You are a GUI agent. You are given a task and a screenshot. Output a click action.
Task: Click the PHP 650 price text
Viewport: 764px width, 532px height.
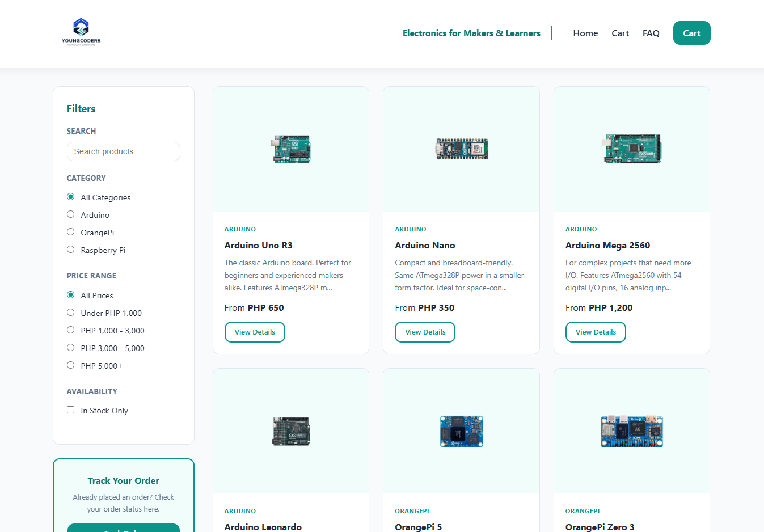(x=266, y=308)
